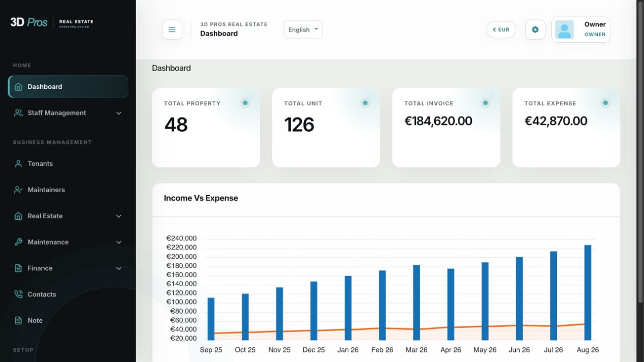Open Staff Management in the sidebar

[68, 113]
